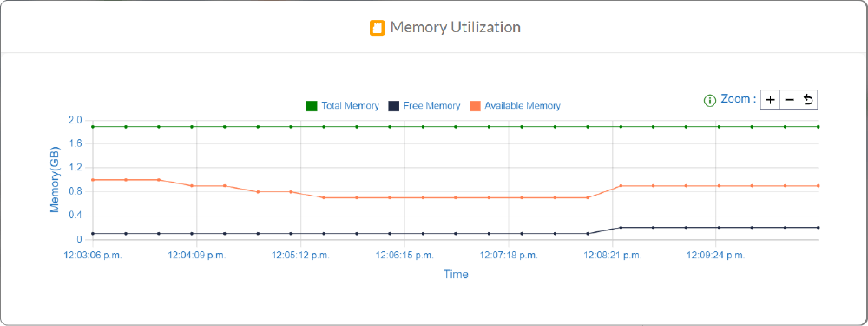The image size is (868, 326).
Task: Click the Total Memory legend label
Action: pos(350,105)
